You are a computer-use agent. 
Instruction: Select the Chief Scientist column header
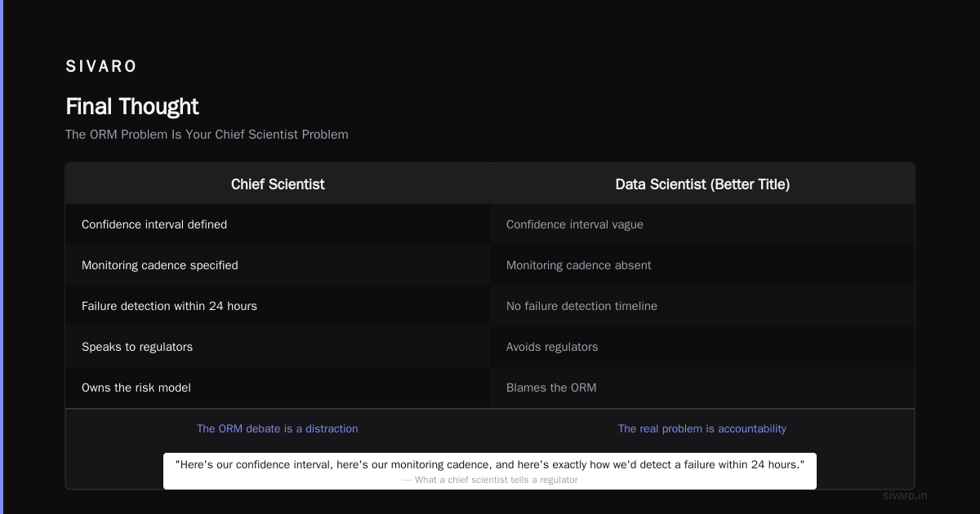[278, 184]
